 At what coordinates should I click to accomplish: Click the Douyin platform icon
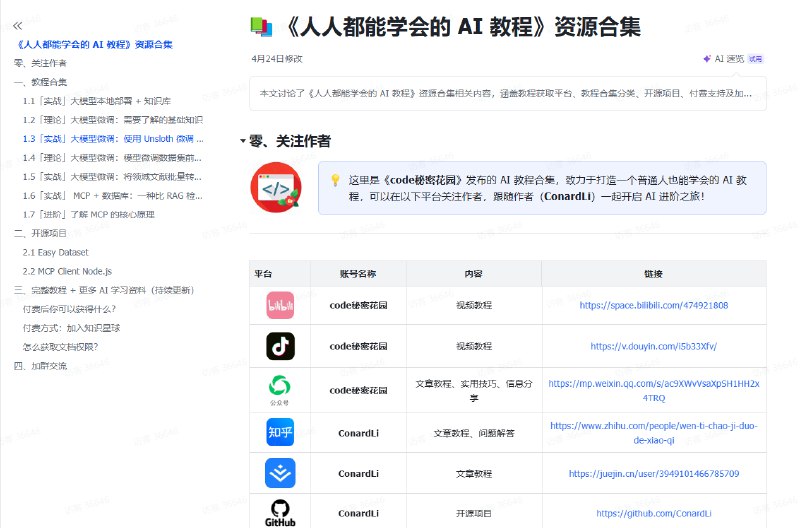click(x=280, y=346)
